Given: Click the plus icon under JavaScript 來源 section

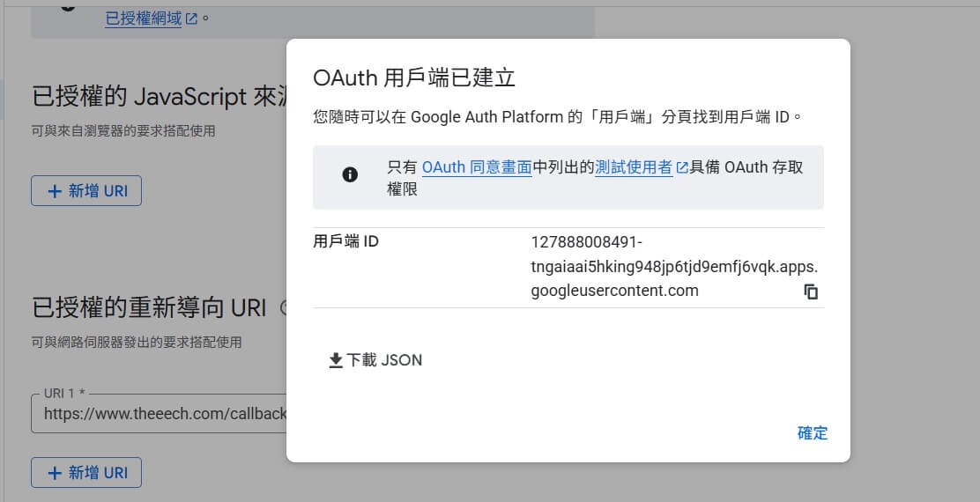Looking at the screenshot, I should 55,191.
